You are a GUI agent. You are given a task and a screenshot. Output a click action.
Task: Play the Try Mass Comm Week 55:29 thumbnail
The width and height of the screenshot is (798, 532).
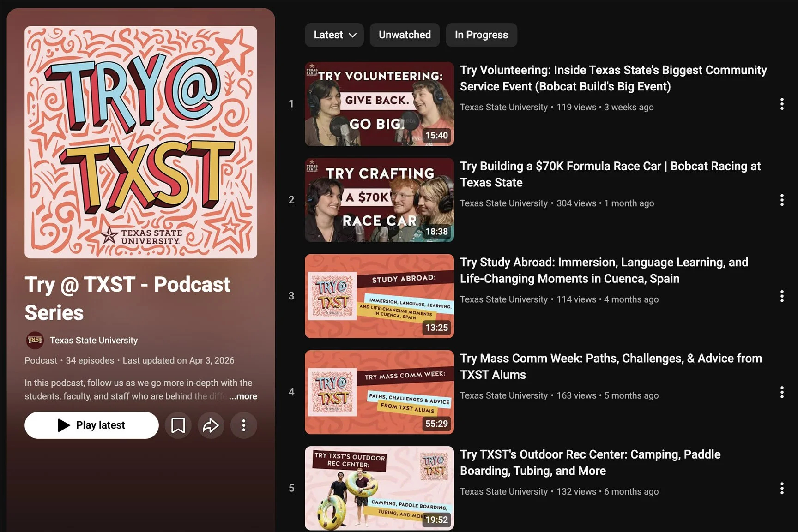coord(379,392)
